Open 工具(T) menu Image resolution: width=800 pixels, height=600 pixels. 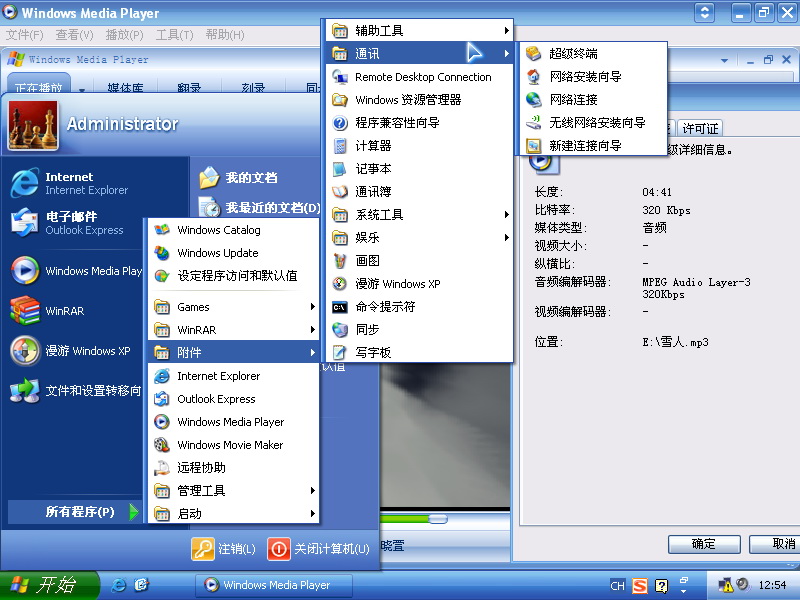point(174,35)
